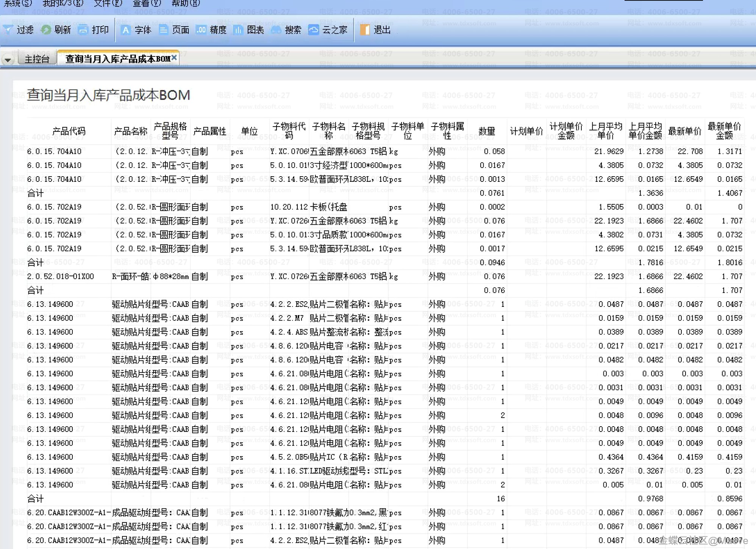Click the 子物料名称 column header
Screen dimensions: 756x549
point(329,131)
